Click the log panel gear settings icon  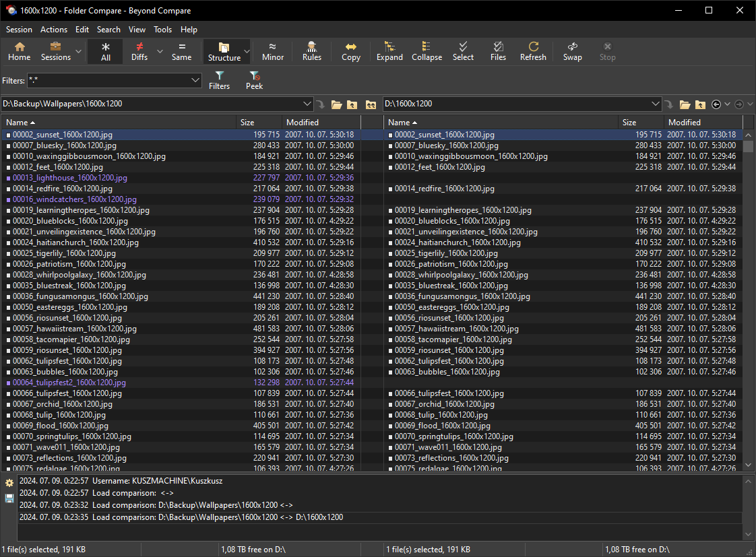9,483
